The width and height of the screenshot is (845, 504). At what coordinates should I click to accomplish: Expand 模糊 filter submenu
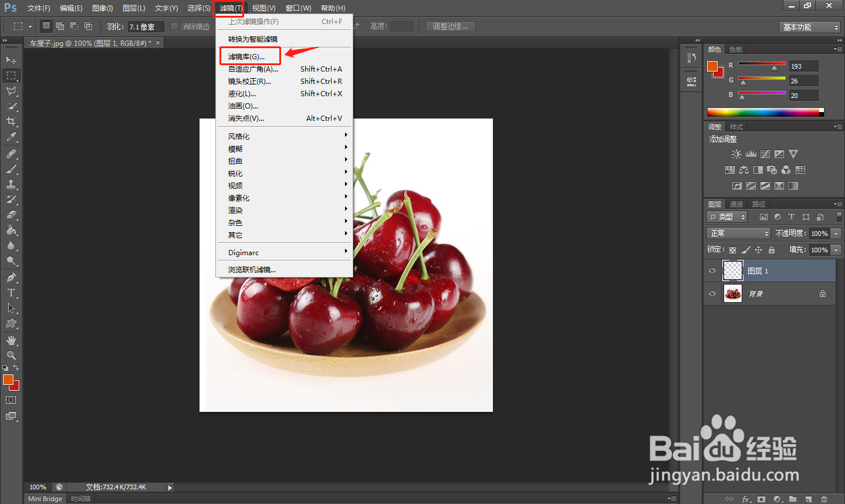(285, 148)
